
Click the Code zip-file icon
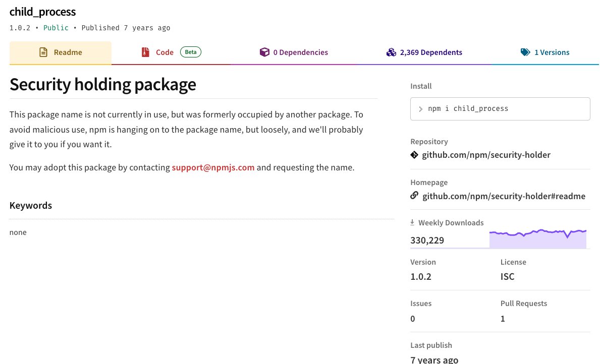145,52
